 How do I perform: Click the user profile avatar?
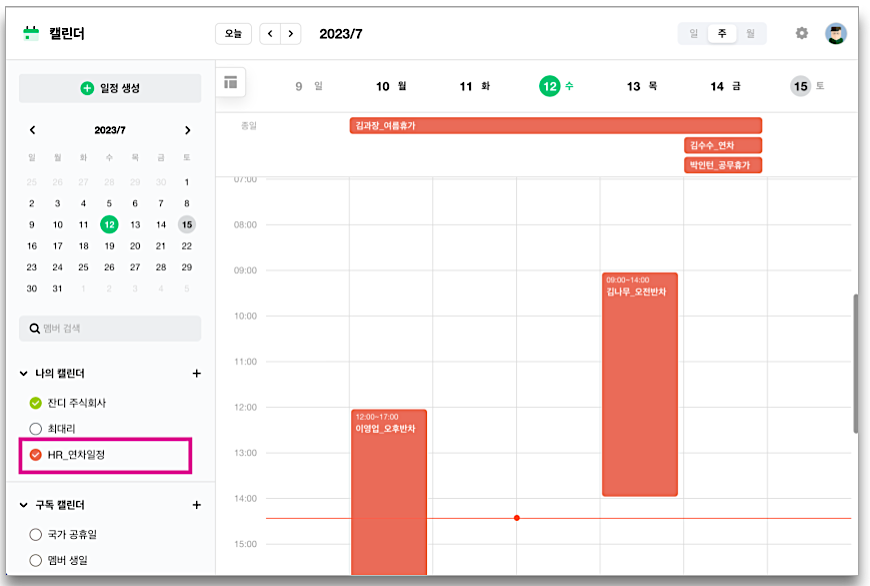(x=835, y=33)
